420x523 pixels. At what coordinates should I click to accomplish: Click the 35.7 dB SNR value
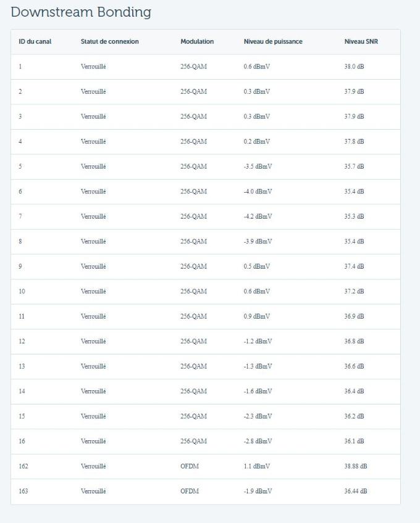click(x=354, y=167)
